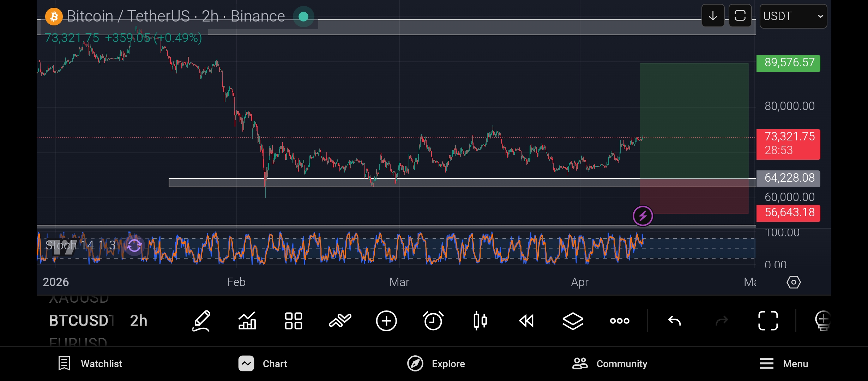Open the Watchlist tab

tap(90, 364)
